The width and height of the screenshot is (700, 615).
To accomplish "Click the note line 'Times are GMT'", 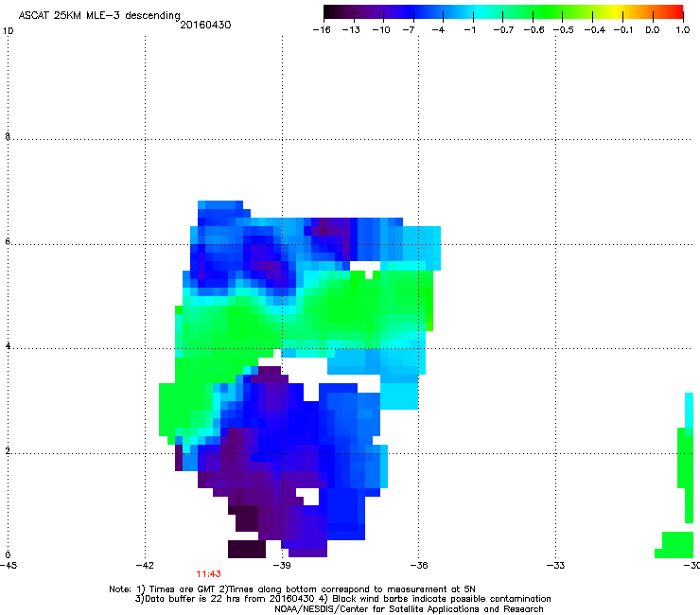I will [x=292, y=589].
